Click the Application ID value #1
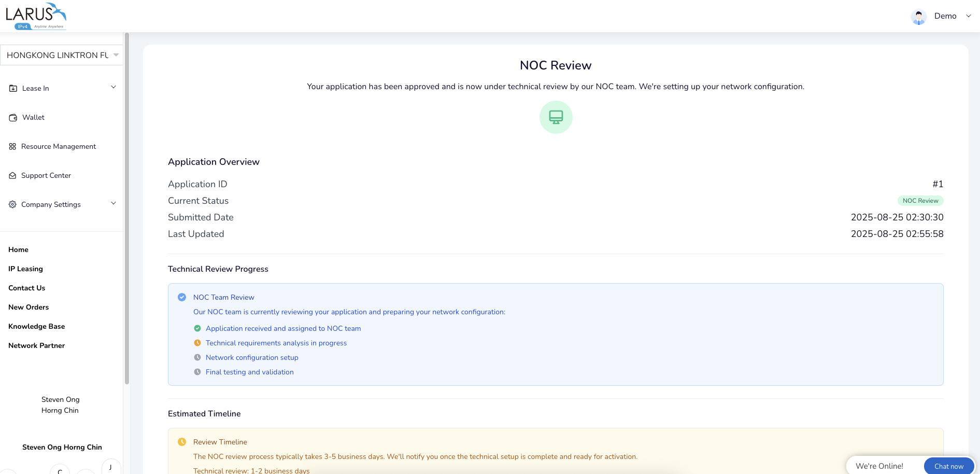Screen dimensions: 980x474 coord(938,184)
